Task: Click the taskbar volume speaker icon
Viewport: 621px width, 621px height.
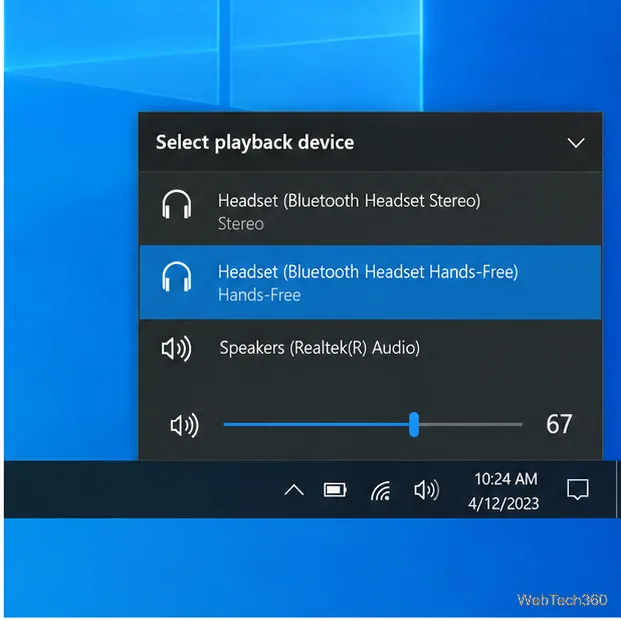Action: [x=427, y=490]
